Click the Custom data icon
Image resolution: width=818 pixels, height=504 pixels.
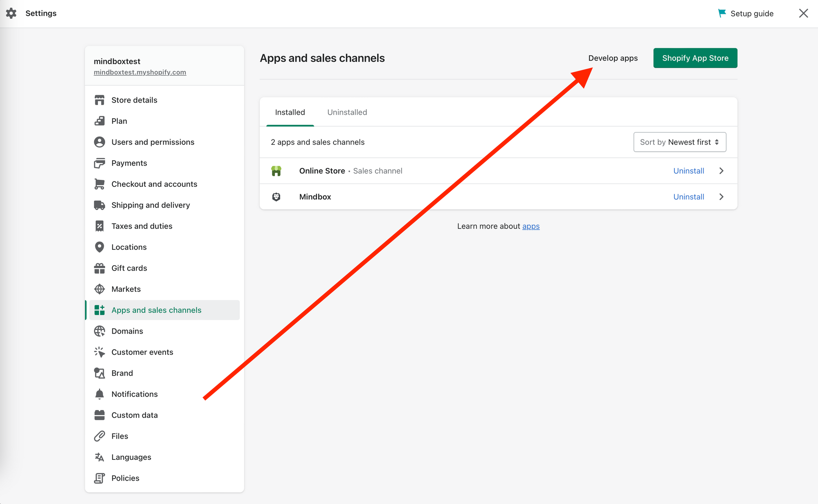pyautogui.click(x=99, y=415)
